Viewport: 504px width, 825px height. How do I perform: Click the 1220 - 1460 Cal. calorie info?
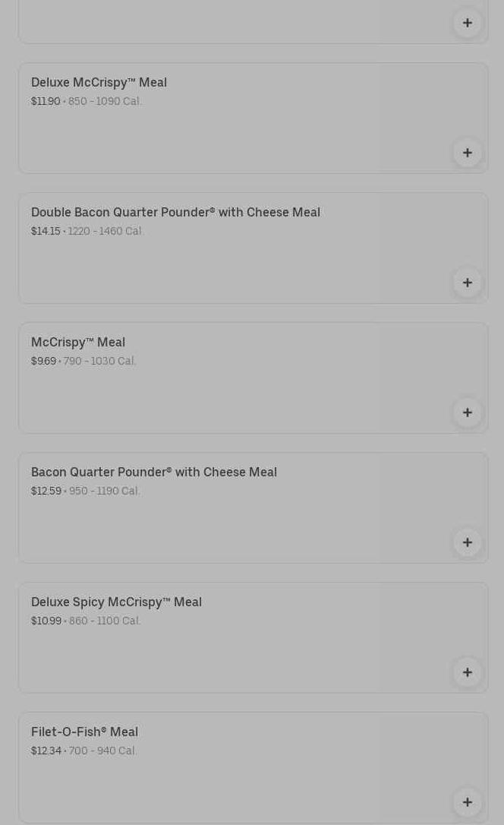coord(106,231)
